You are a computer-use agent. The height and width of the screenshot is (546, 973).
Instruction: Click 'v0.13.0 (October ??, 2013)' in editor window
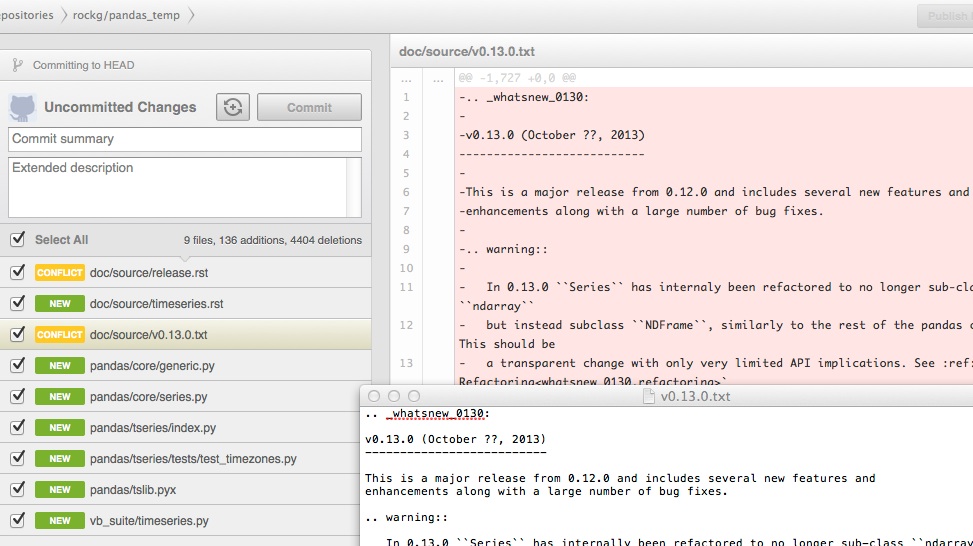pos(455,439)
